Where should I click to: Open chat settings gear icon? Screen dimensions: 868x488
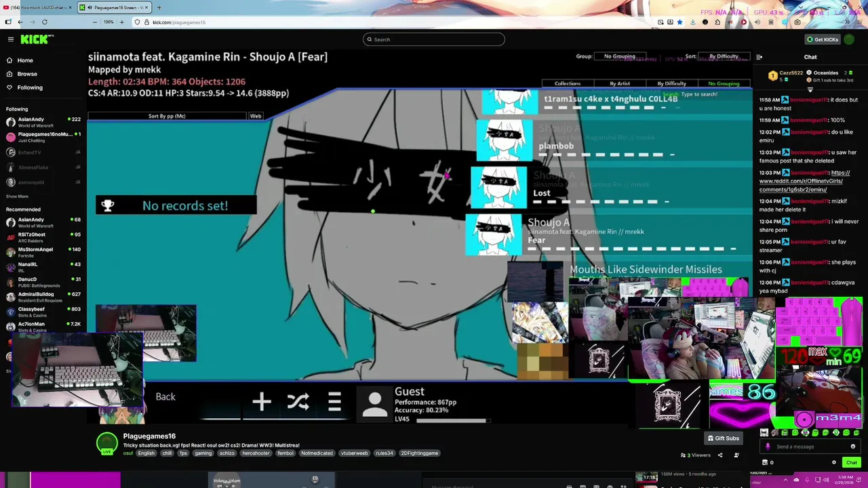834,463
